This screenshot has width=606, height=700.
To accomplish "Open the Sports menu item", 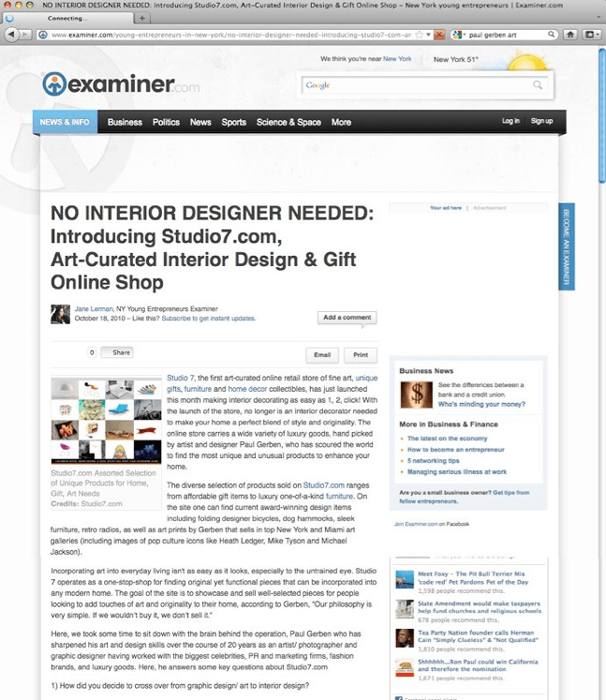I will (x=234, y=123).
